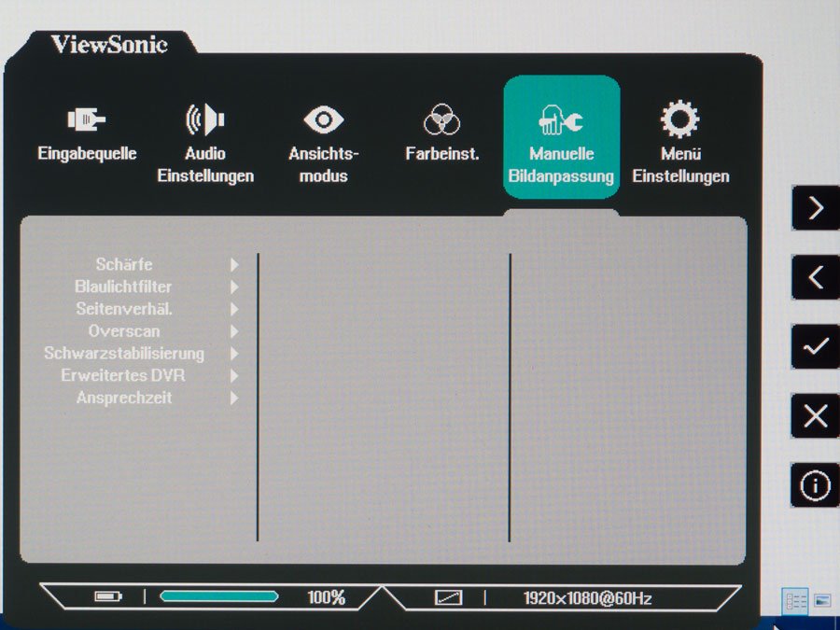Viewport: 840px width, 630px height.
Task: Open the Audio Einstellungen speaker icon
Action: point(205,119)
